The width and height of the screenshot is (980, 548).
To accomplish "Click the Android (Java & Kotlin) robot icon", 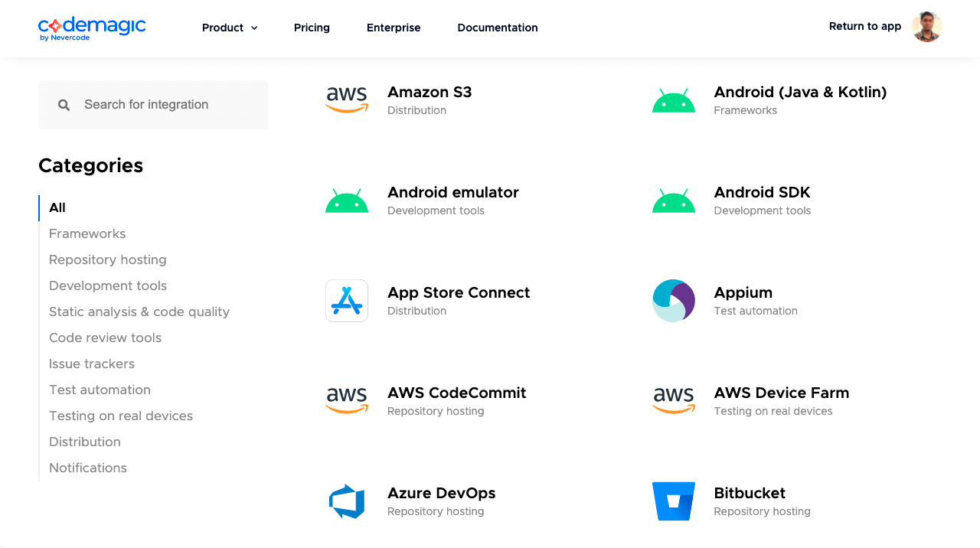I will pyautogui.click(x=674, y=100).
